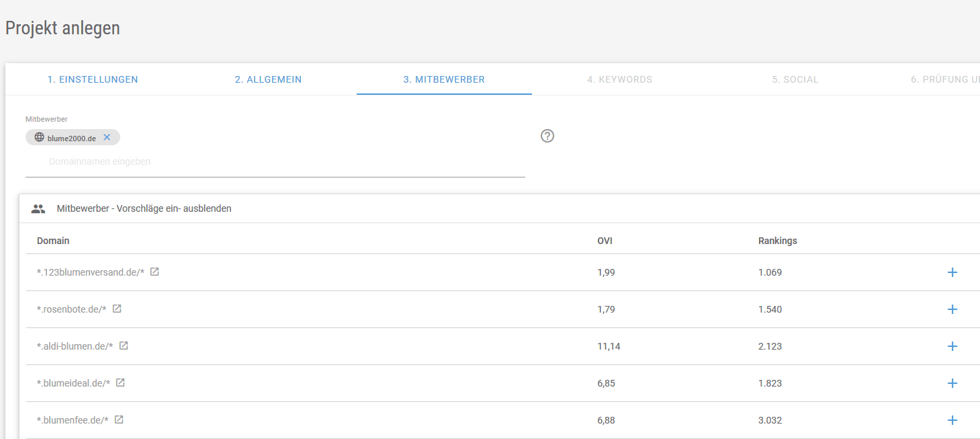Open blumenfee.de external link icon
Viewport: 980px width, 439px height.
119,420
